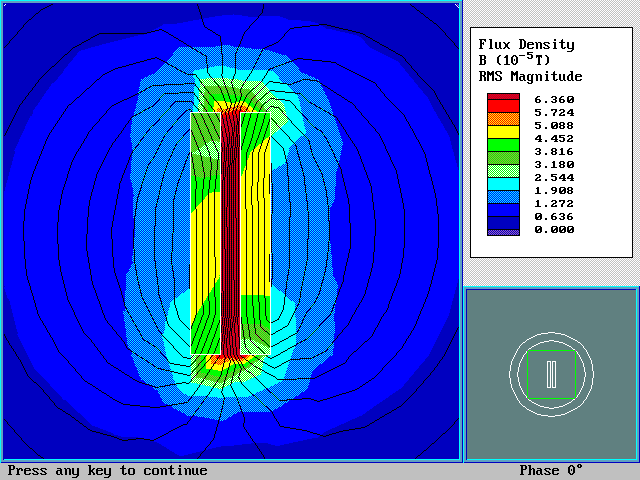The image size is (640, 480).
Task: Click the Phase 0° indicator
Action: coord(551,471)
